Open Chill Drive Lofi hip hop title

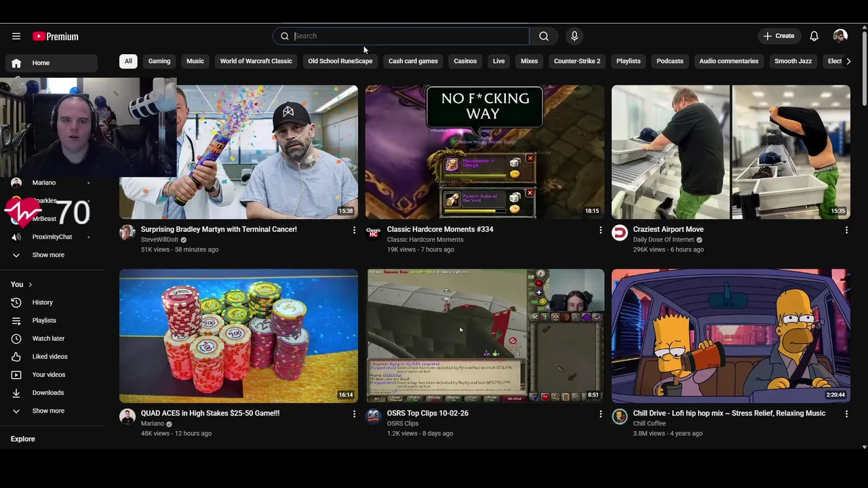tap(729, 413)
